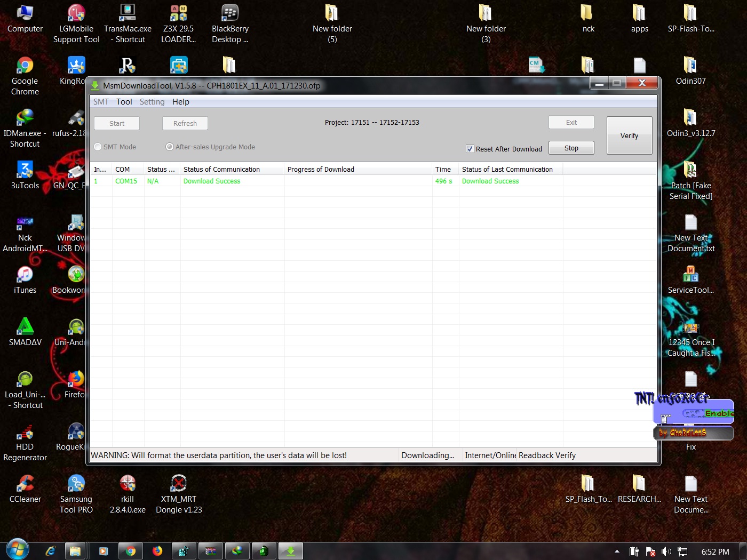This screenshot has width=747, height=560.
Task: Launch the iTunes desktop shortcut
Action: coord(25,280)
